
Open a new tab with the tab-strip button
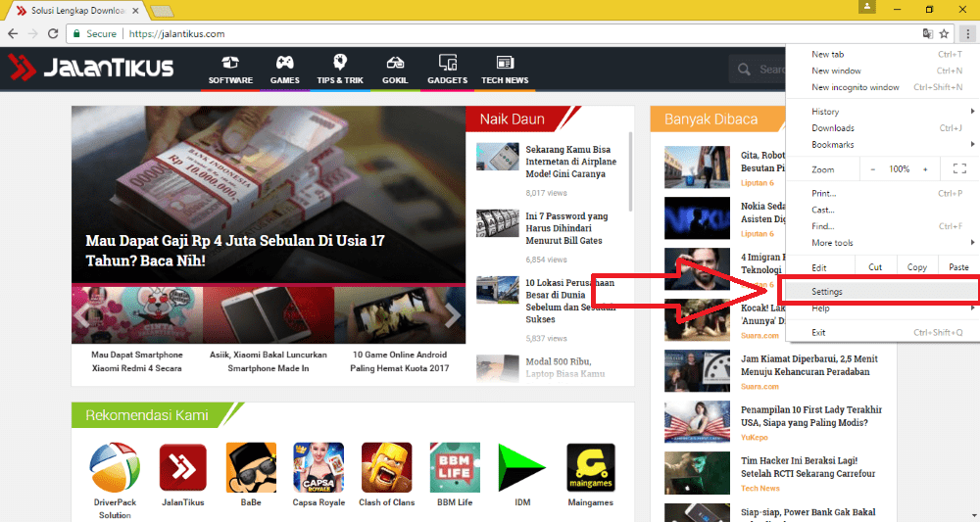(x=162, y=11)
